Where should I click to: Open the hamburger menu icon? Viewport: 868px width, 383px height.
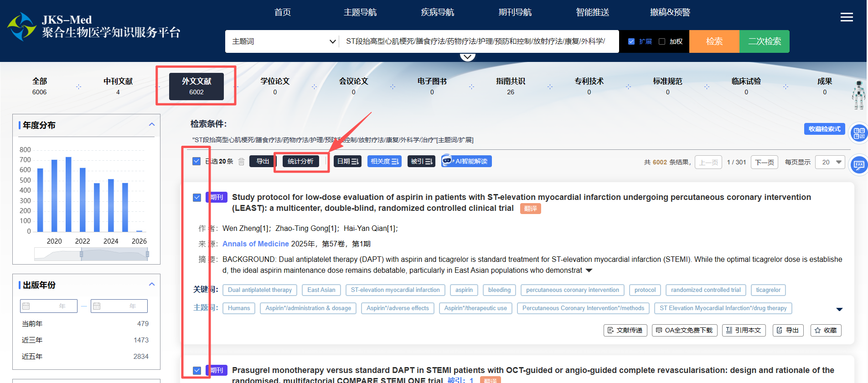tap(847, 17)
